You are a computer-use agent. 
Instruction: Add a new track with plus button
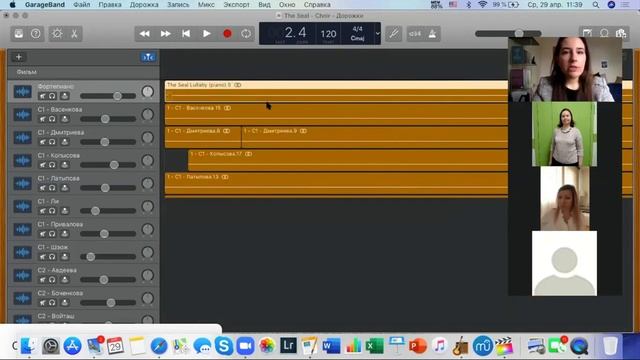click(19, 57)
